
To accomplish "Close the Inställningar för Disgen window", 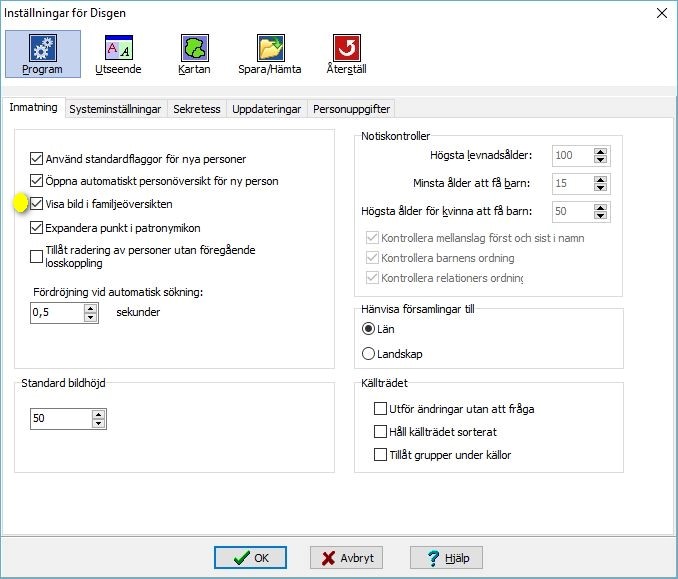I will (662, 13).
